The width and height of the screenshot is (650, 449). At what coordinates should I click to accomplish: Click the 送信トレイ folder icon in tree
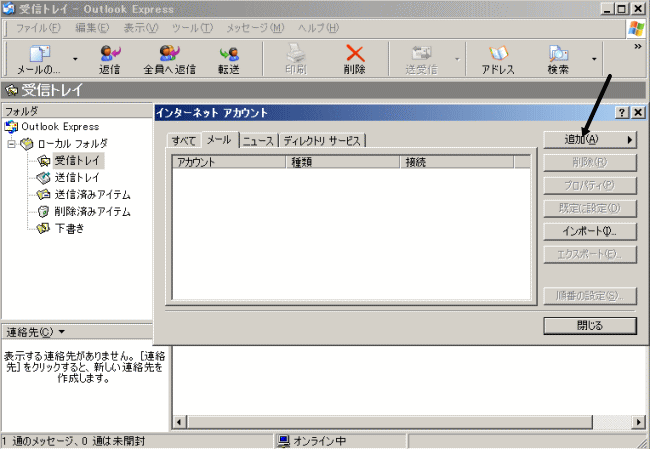[43, 178]
